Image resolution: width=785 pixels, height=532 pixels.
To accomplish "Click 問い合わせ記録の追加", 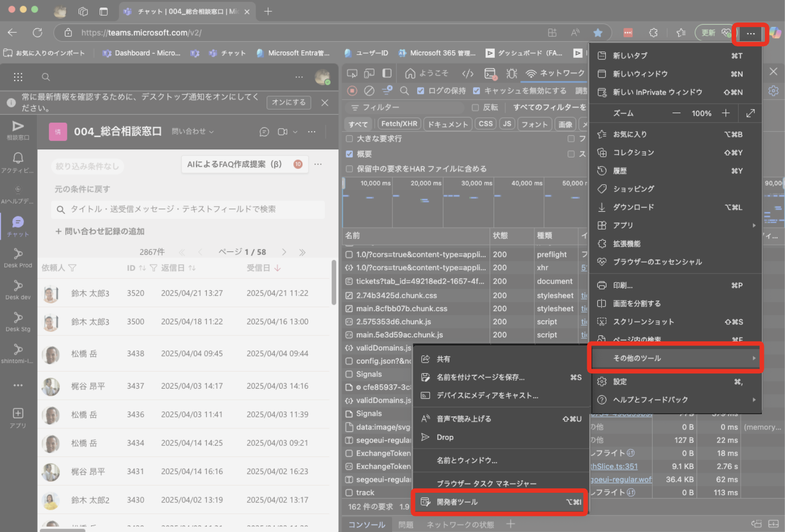I will pos(100,231).
